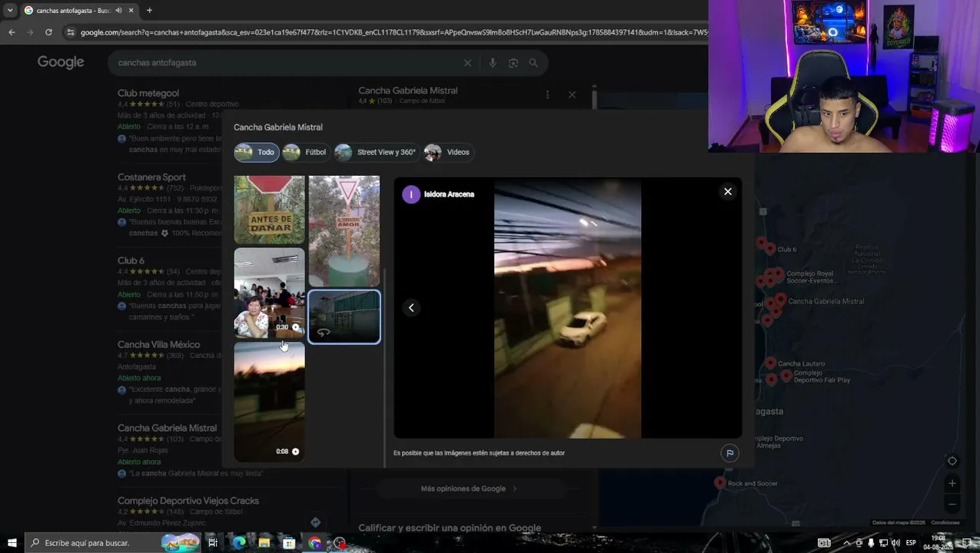The image size is (980, 553).
Task: Click the Windows taskbar search box
Action: 114,543
